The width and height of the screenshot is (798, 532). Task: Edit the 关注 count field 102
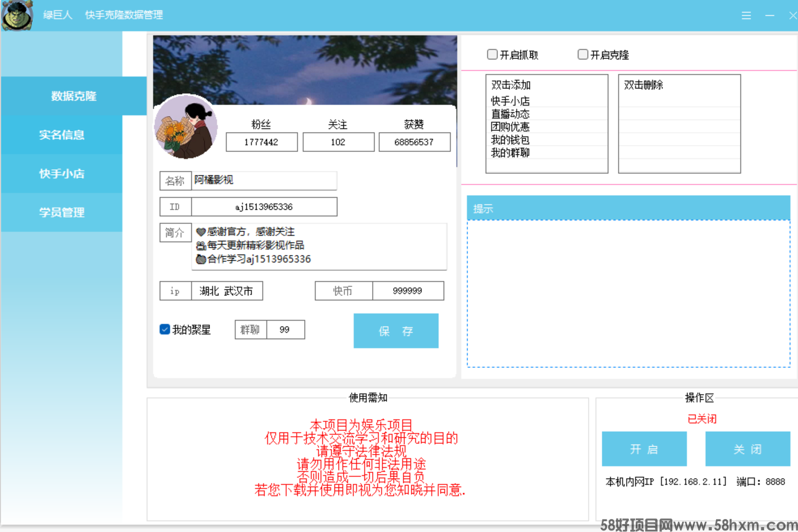(x=338, y=142)
